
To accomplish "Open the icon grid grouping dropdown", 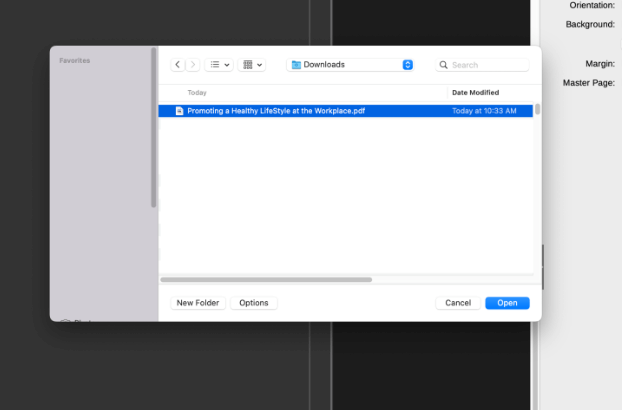I will click(252, 65).
